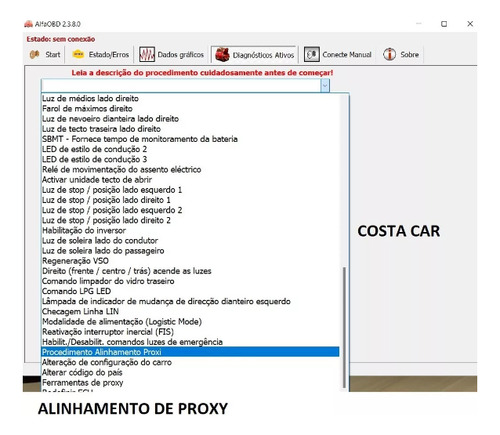Click the AlfaOBD app icon in title bar
Screen dimensions: 500x435
click(29, 24)
